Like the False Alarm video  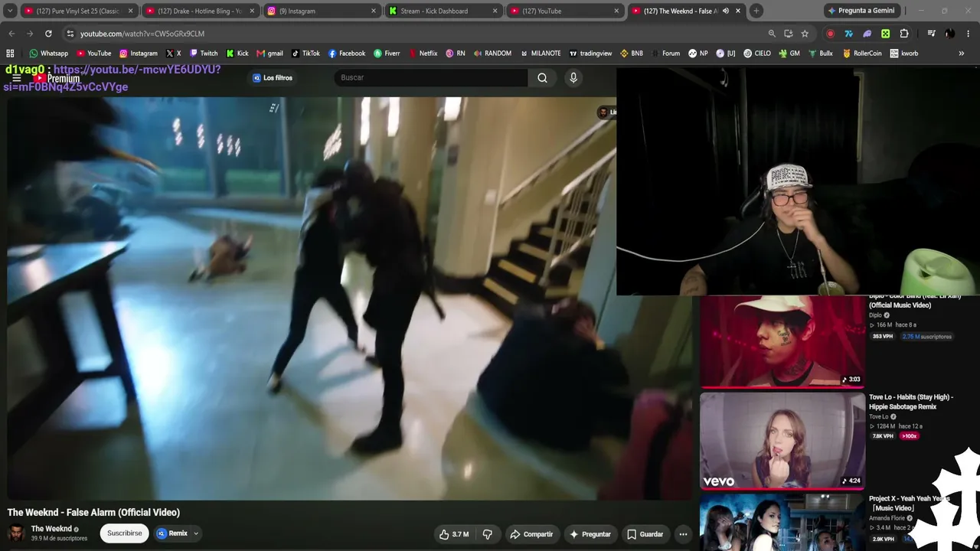point(454,534)
